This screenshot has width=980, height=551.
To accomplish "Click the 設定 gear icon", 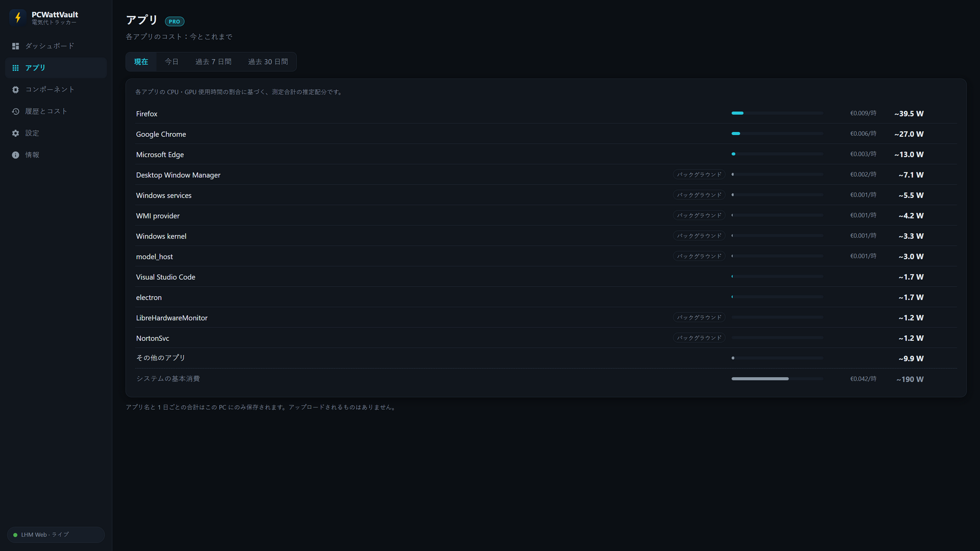I will pos(15,133).
